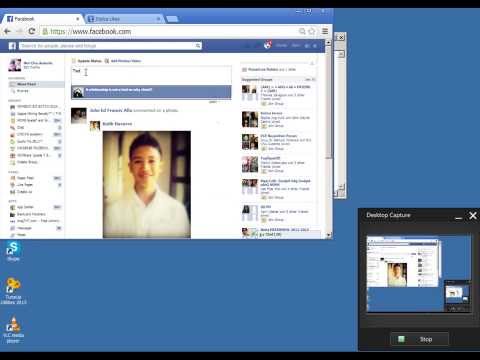Click the address bar URL www.facebook.com

[x=91, y=32]
